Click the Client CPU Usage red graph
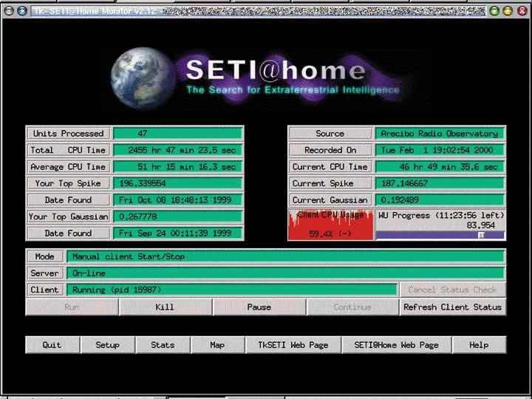This screenshot has width=532, height=399. click(x=330, y=225)
